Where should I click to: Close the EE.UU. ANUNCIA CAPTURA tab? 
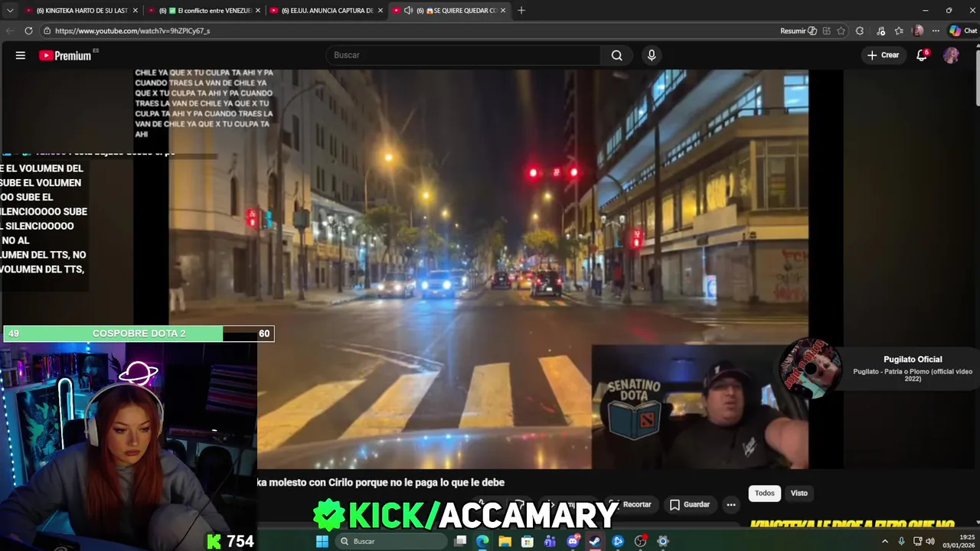[381, 11]
